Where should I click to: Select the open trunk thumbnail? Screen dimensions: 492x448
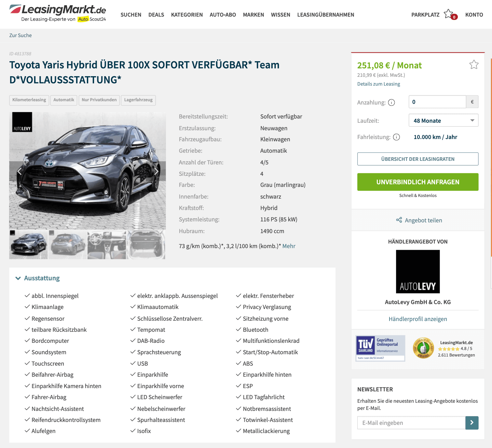(x=146, y=245)
